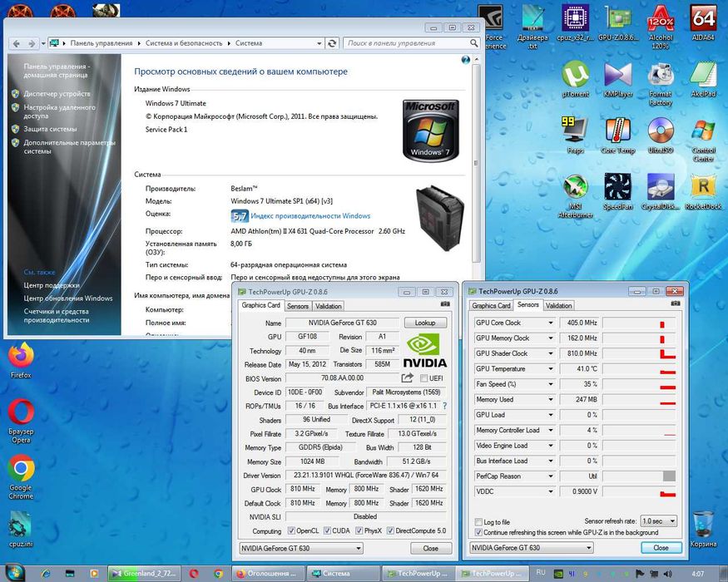Open Sensor refresh rate dropdown
The image size is (728, 582).
(658, 520)
